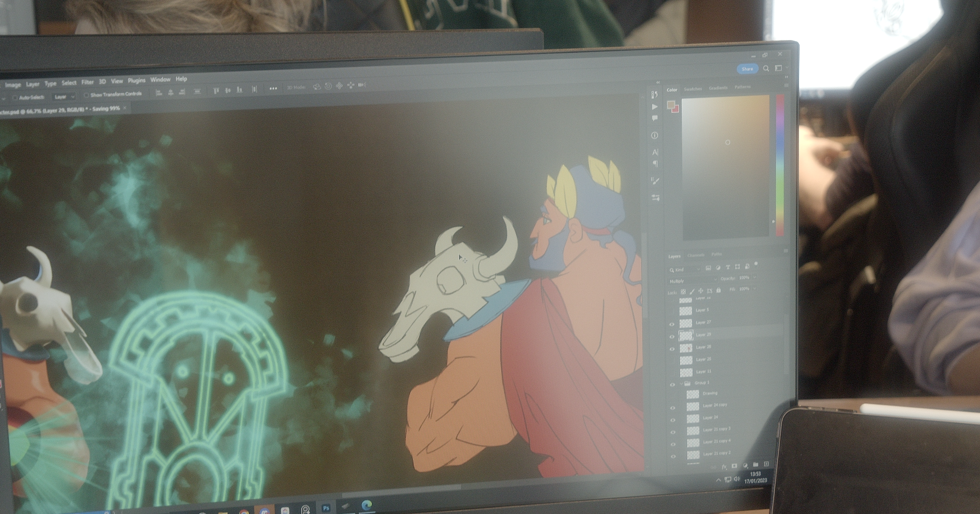Viewport: 980px width, 514px height.
Task: Collapse Group 1 with its chevron
Action: pyautogui.click(x=681, y=383)
